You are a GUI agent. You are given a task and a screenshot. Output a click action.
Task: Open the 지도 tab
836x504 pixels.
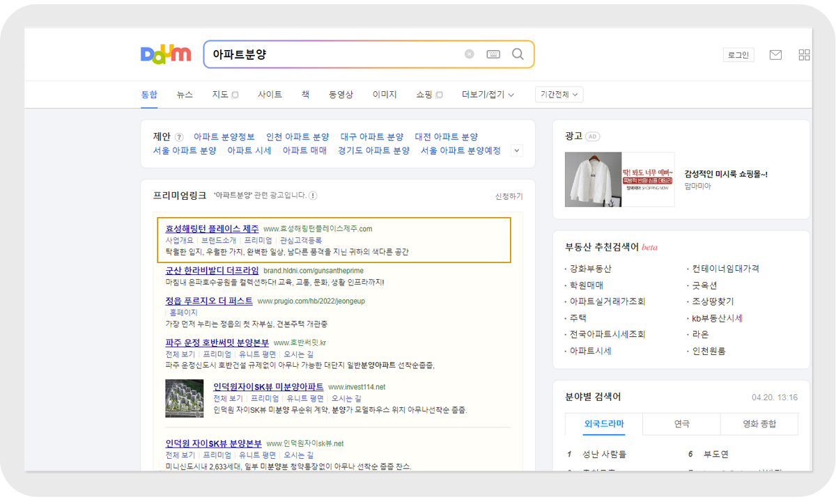224,95
